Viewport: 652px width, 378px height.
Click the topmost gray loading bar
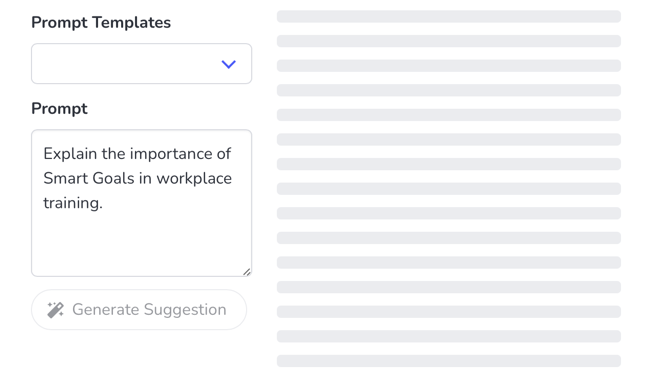[x=449, y=17]
